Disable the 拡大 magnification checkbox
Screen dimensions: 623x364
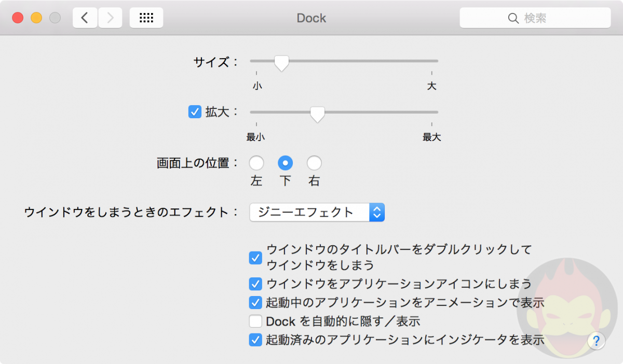click(195, 111)
